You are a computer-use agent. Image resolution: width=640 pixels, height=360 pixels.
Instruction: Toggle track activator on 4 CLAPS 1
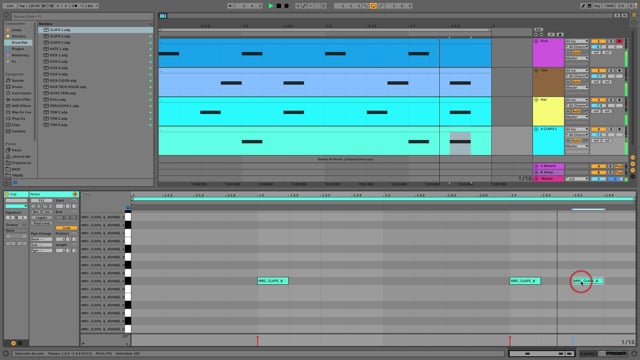pos(598,129)
